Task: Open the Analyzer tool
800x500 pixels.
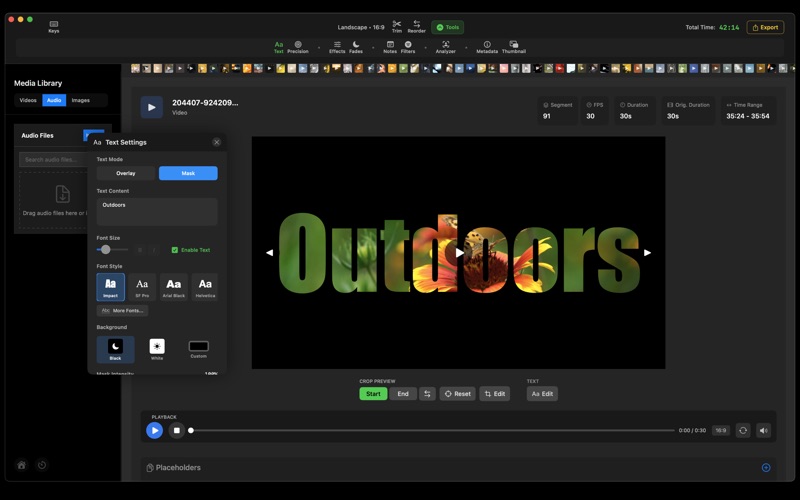Action: point(445,47)
